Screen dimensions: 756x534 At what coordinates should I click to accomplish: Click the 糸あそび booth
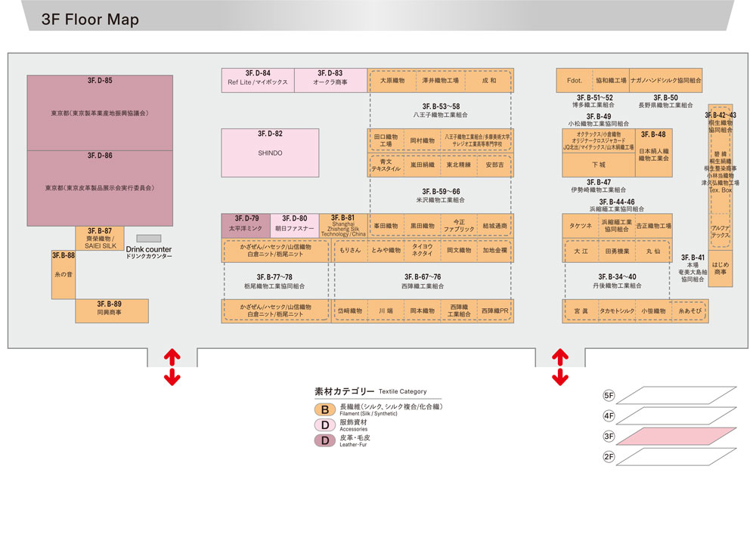click(x=690, y=311)
